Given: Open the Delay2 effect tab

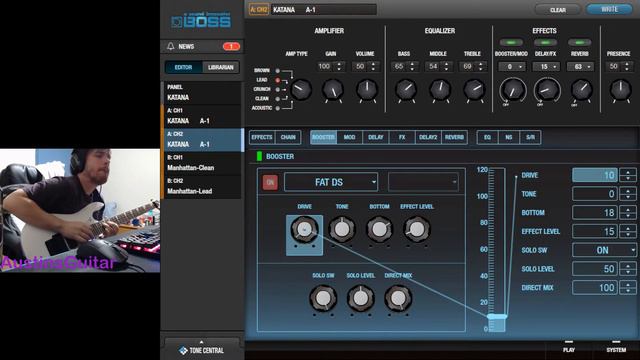Looking at the screenshot, I should tap(428, 138).
